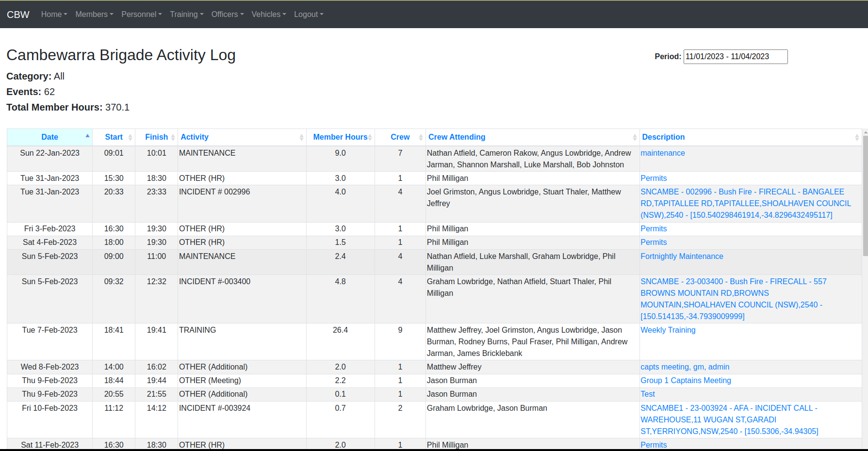Expand the Officers menu
Screen dimensions: 868x451
click(227, 15)
